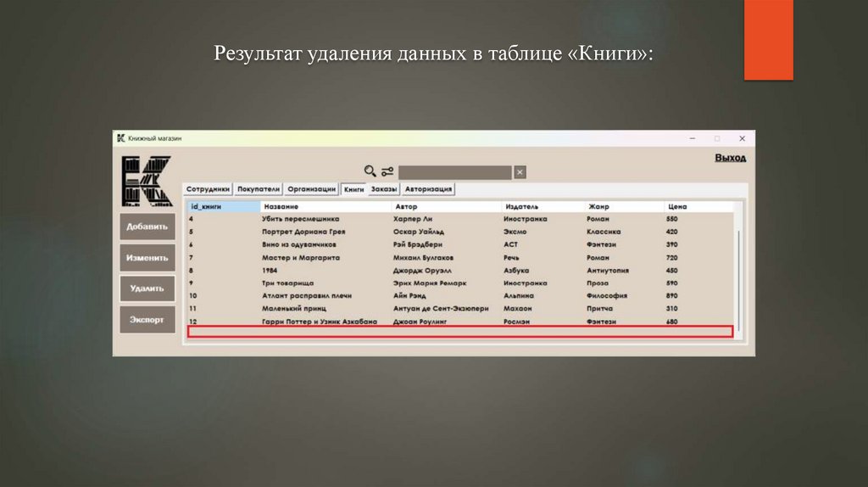868x487 pixels.
Task: Sort by the Издатель column header
Action: tap(543, 207)
